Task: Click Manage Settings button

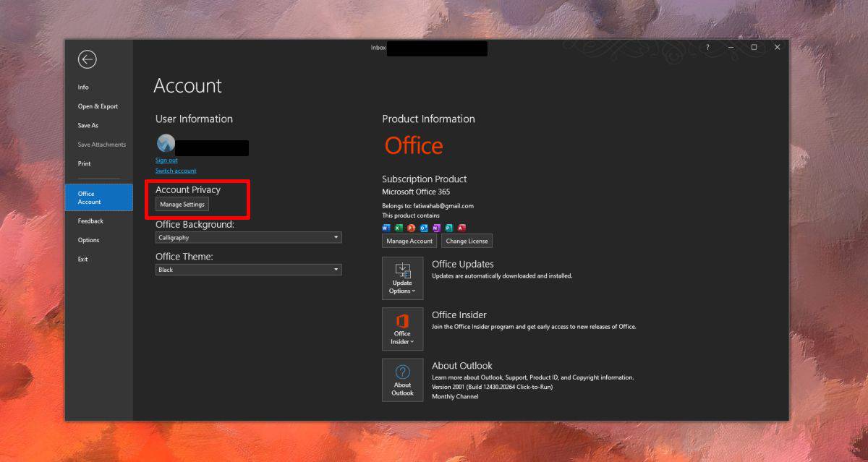Action: [x=182, y=205]
